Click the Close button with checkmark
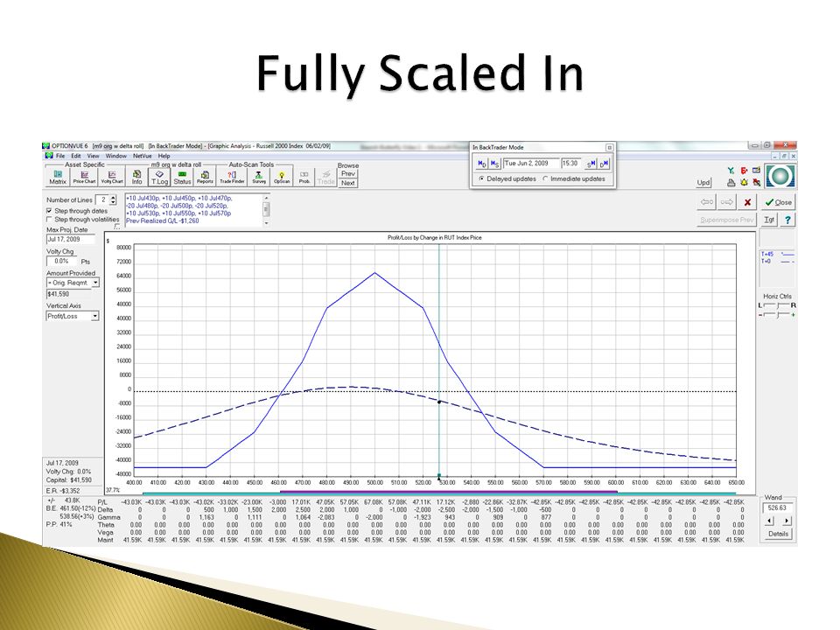 (x=779, y=202)
